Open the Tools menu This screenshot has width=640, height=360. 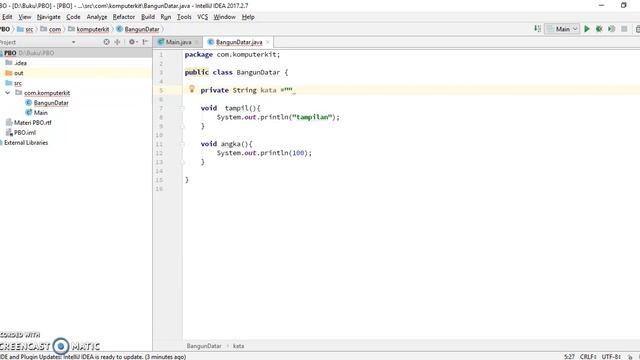coord(184,17)
